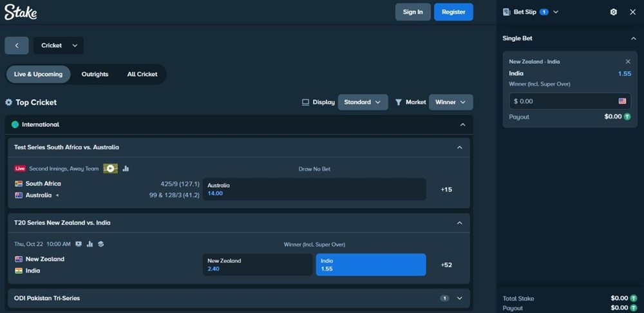Open the Bet Slip receipt icon

pyautogui.click(x=506, y=12)
